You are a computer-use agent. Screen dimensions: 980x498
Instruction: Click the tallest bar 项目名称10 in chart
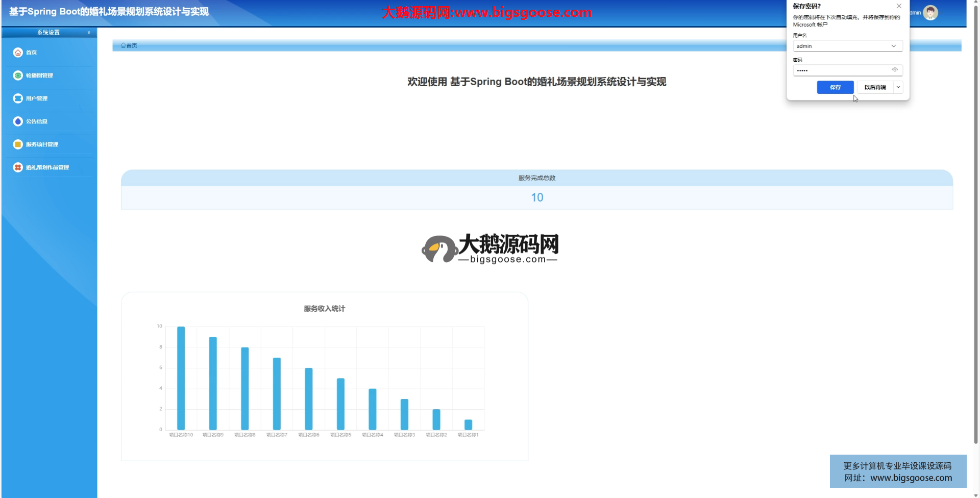click(x=181, y=378)
